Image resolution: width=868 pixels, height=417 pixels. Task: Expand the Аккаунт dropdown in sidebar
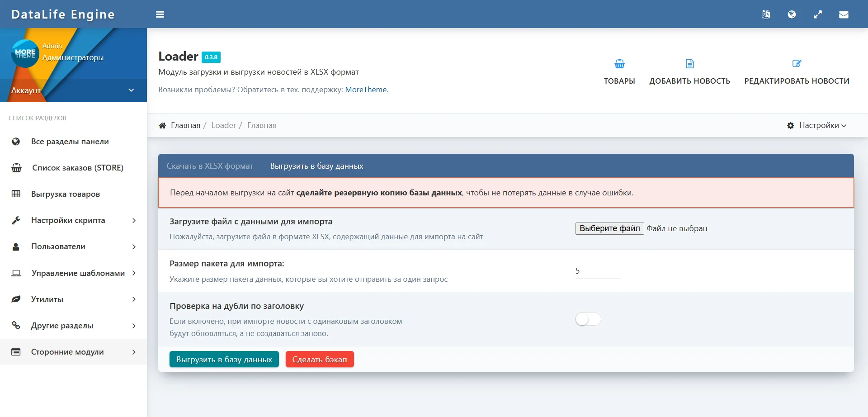tap(131, 90)
